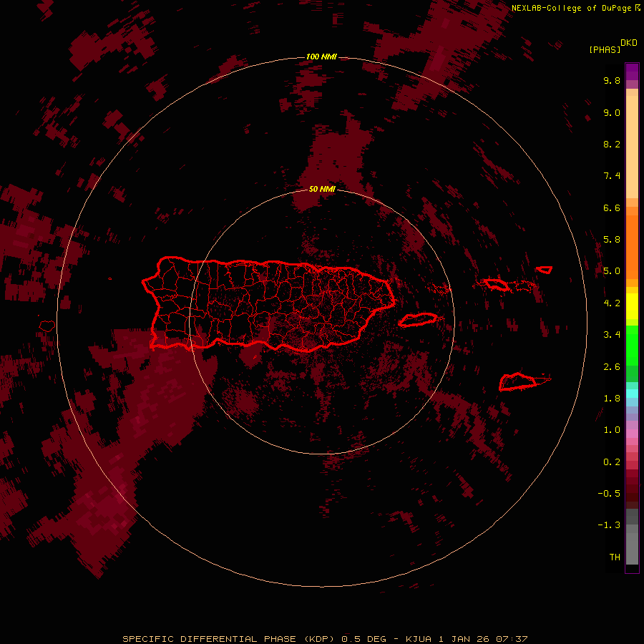Viewport: 644px width, 644px height.
Task: Click the 2.6 value on the scale
Action: click(612, 367)
